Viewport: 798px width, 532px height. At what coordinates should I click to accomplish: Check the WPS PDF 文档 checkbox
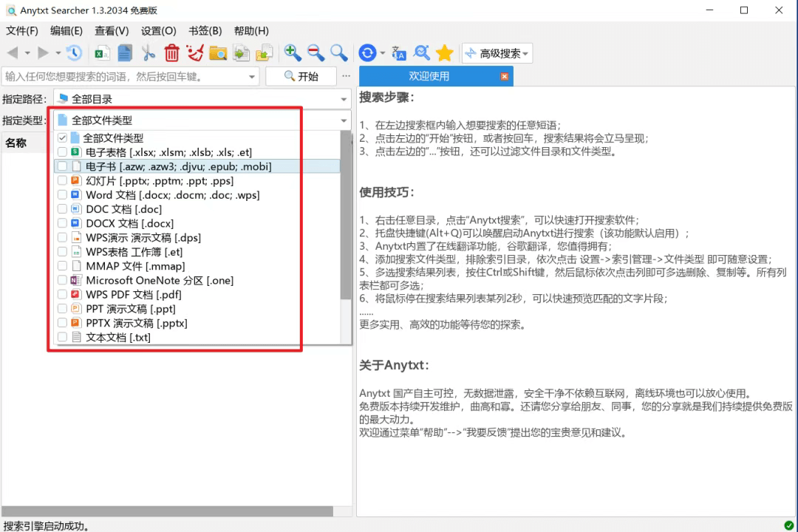[62, 295]
